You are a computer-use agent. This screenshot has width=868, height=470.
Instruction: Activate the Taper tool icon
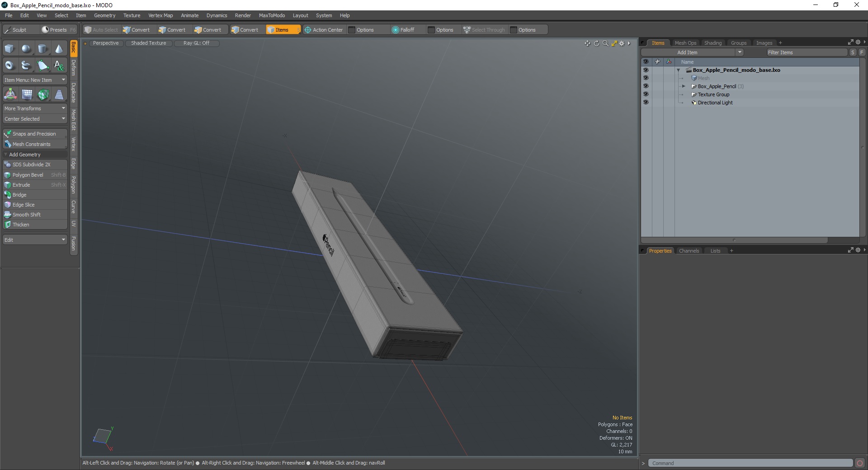59,94
